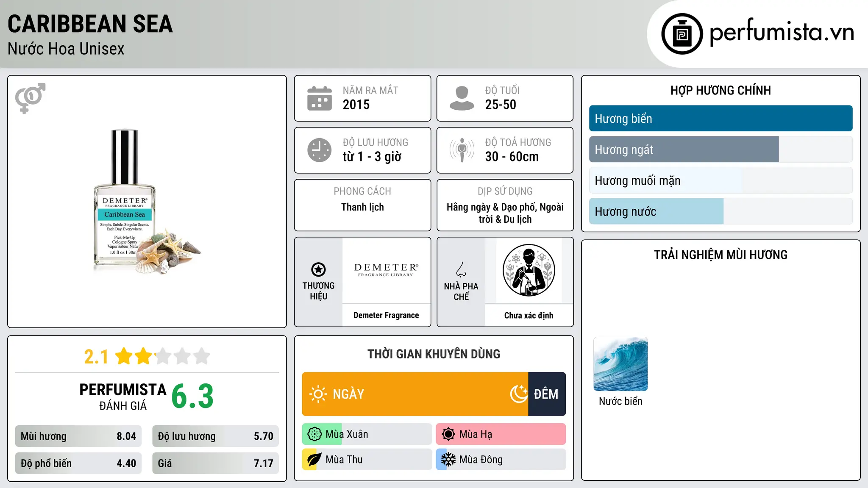Click the Mùa Thu season bar
This screenshot has width=868, height=488.
pyautogui.click(x=367, y=460)
